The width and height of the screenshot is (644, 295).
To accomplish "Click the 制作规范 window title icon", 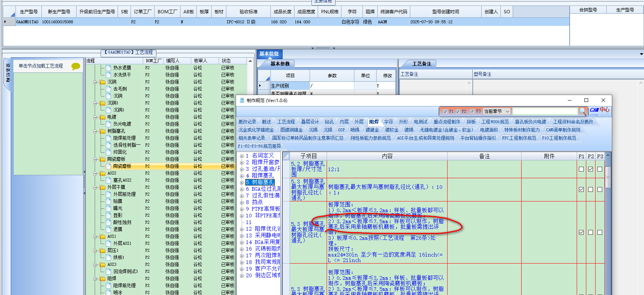I will click(242, 100).
